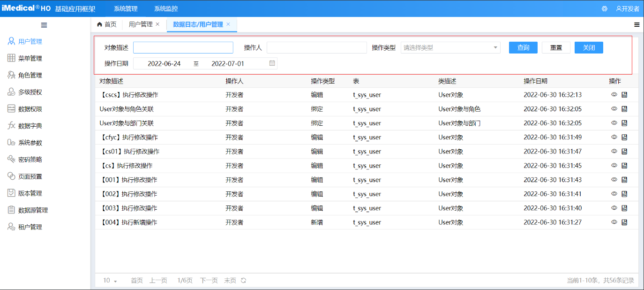Open the 操作类型 dropdown
644x290 pixels.
450,47
